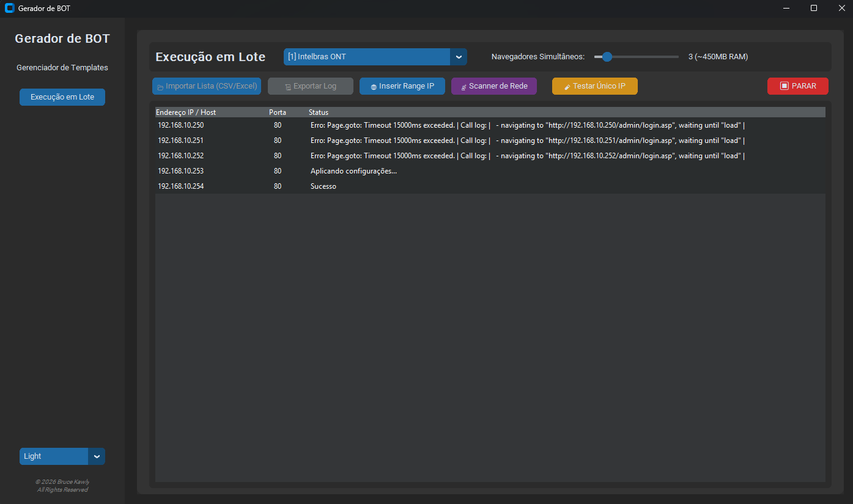Image resolution: width=853 pixels, height=504 pixels.
Task: Click the Navegadores Simultâneos slider handle
Action: (607, 57)
